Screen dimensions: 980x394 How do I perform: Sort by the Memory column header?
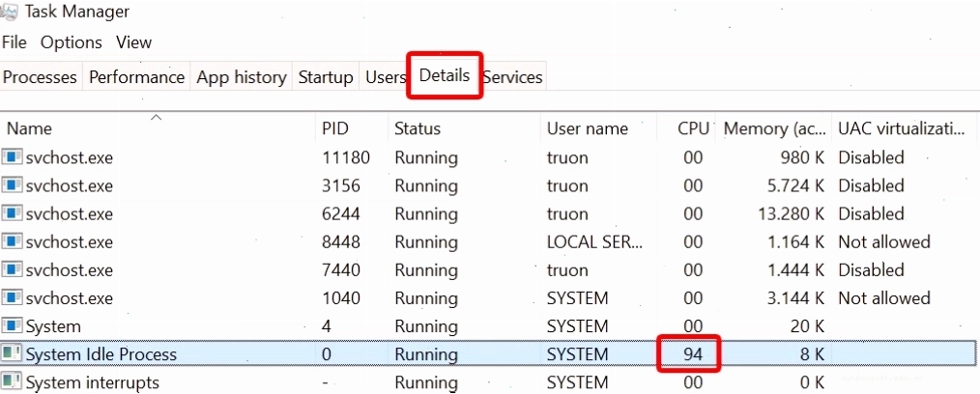point(773,128)
